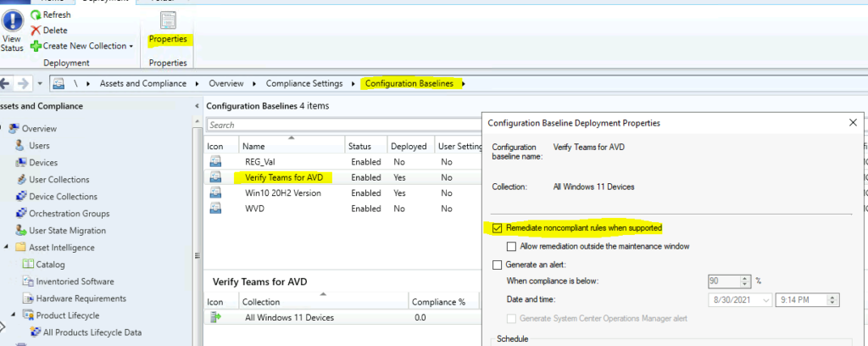Click the All Windows 11 Devices deployment icon
The height and width of the screenshot is (346, 868).
(215, 318)
